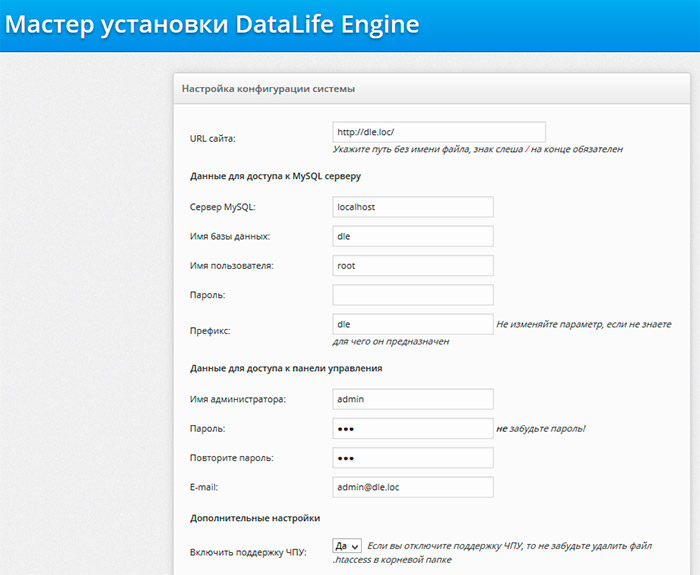700x575 pixels.
Task: Click the hint 'Не изменяйте параметр, если не знаете'
Action: click(584, 325)
